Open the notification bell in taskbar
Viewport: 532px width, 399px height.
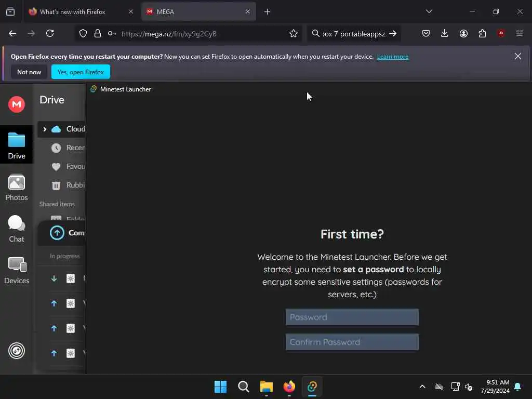(x=518, y=387)
